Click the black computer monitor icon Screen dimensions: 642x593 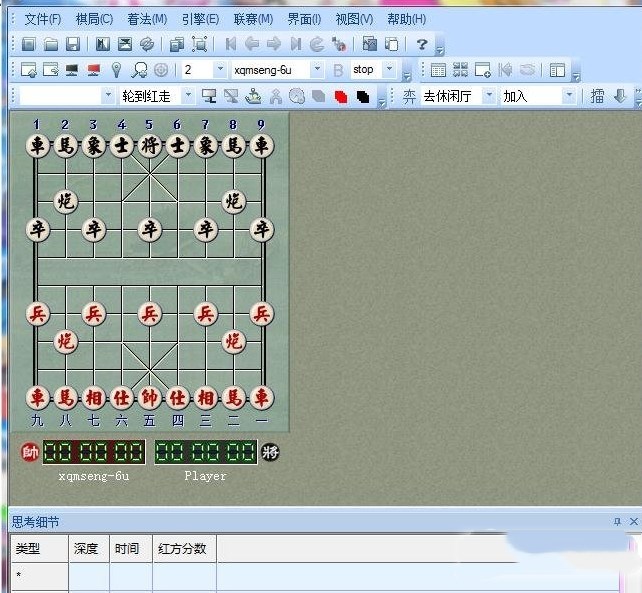point(72,70)
